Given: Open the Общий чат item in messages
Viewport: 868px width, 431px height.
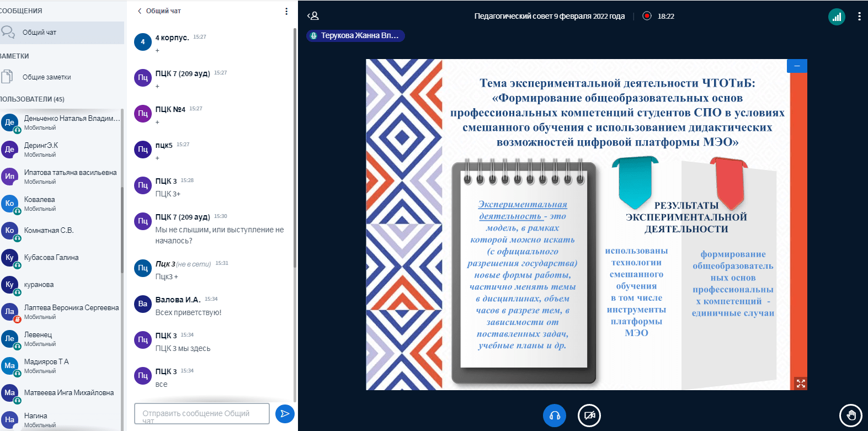Looking at the screenshot, I should tap(62, 33).
